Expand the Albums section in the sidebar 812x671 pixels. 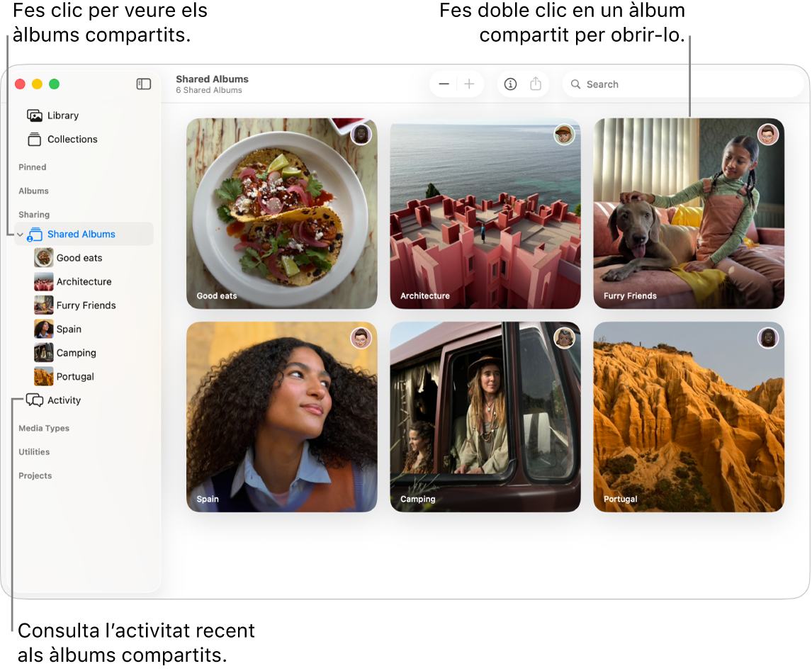(33, 191)
